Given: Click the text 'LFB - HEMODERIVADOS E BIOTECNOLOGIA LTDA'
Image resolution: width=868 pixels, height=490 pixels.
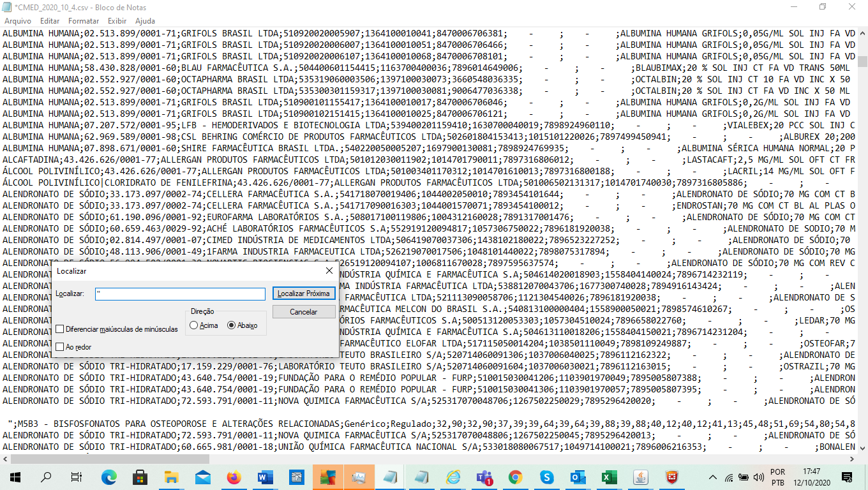Looking at the screenshot, I should click(x=283, y=125).
